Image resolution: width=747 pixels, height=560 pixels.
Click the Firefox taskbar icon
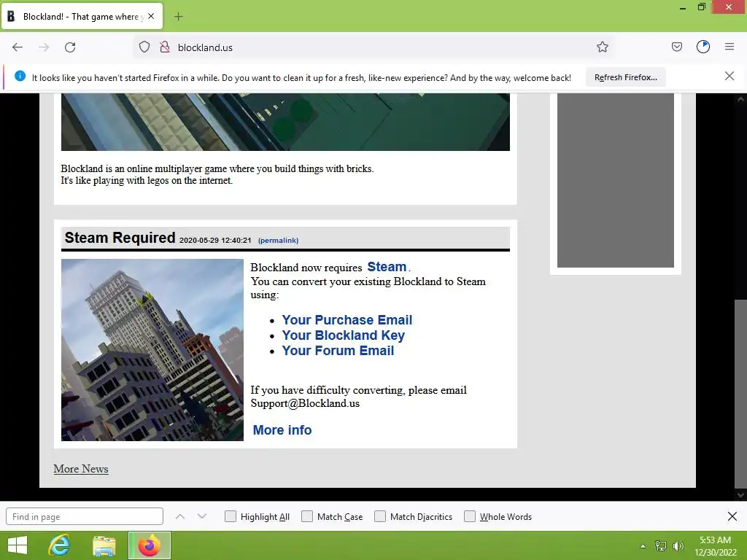(149, 545)
